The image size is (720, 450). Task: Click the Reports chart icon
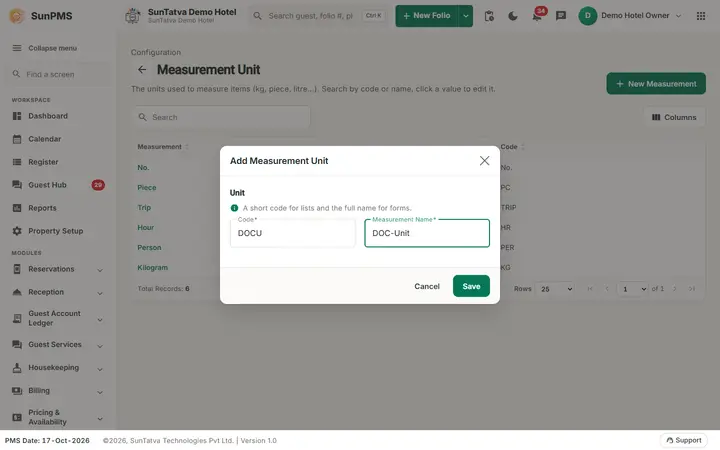(17, 208)
